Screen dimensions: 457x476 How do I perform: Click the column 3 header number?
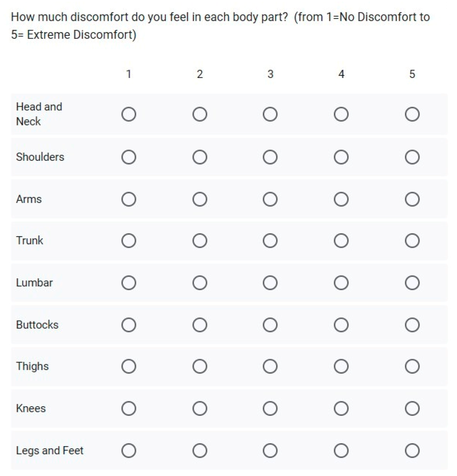pyautogui.click(x=270, y=74)
